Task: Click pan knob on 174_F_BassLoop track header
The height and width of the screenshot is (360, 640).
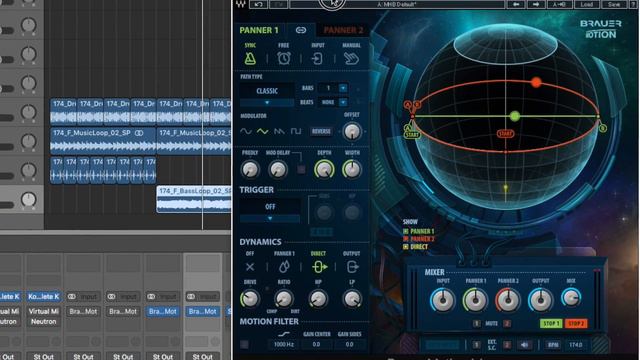Action: [28, 200]
